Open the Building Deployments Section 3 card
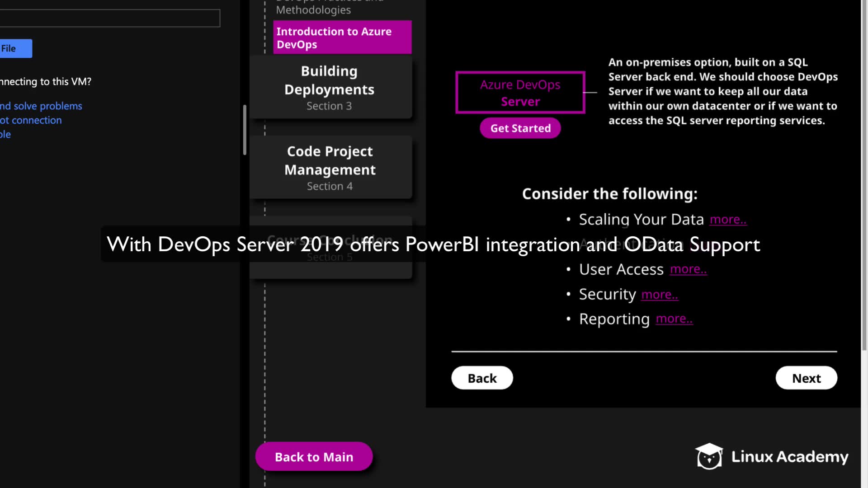The image size is (868, 488). pos(330,88)
